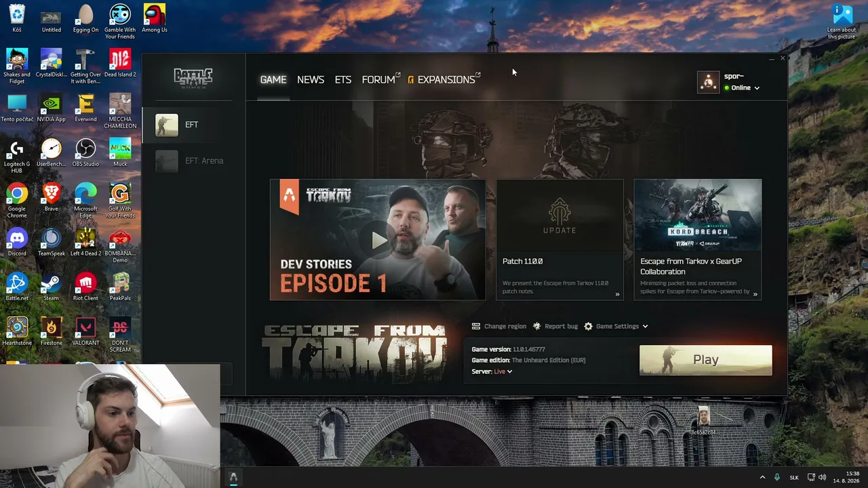Screen dimensions: 868x488
Task: Select EFT: Arena in the sidebar
Action: coord(193,161)
